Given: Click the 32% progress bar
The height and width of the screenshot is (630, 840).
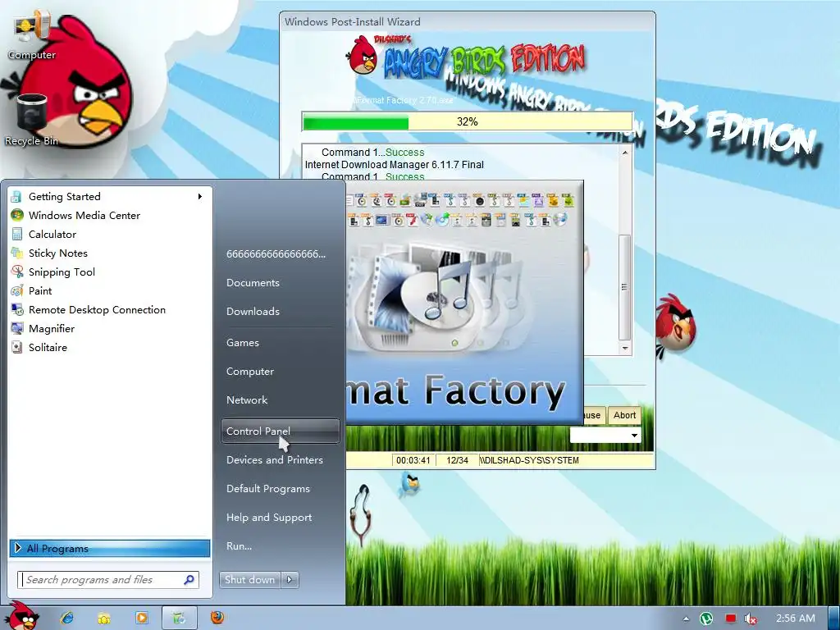Looking at the screenshot, I should tap(467, 121).
